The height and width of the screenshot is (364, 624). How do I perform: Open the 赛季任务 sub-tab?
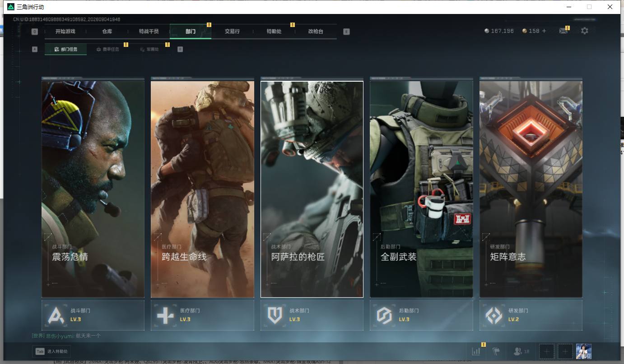[x=107, y=49]
